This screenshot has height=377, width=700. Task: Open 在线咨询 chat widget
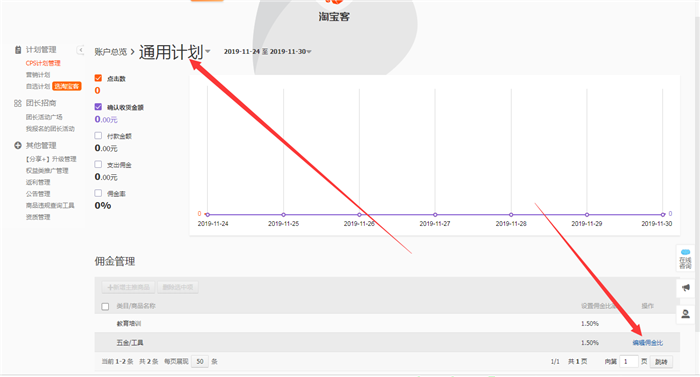click(685, 258)
